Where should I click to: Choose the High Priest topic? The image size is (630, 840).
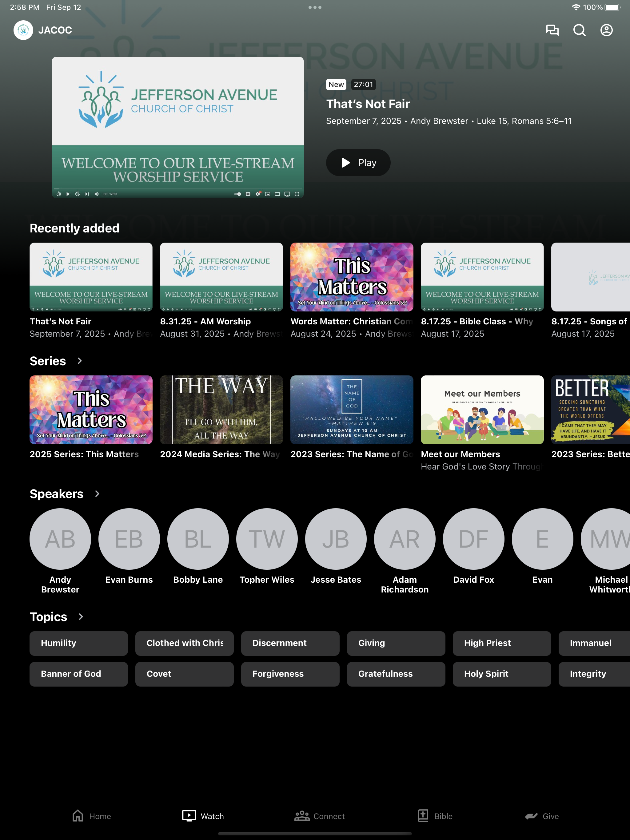click(x=502, y=643)
